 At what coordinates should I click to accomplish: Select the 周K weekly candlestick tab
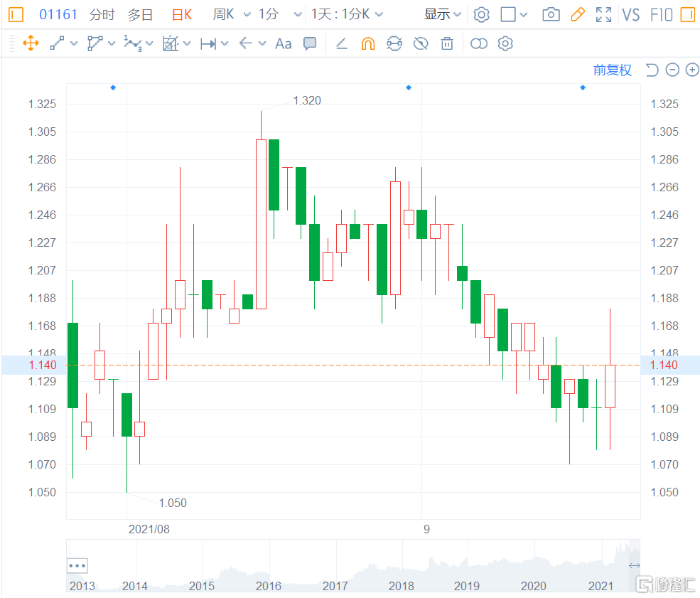tap(223, 15)
